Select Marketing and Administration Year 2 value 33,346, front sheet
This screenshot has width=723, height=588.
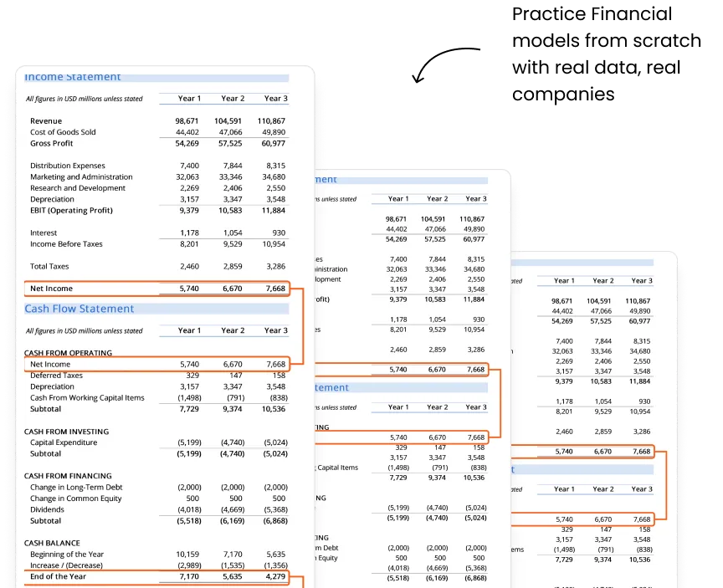pyautogui.click(x=231, y=177)
